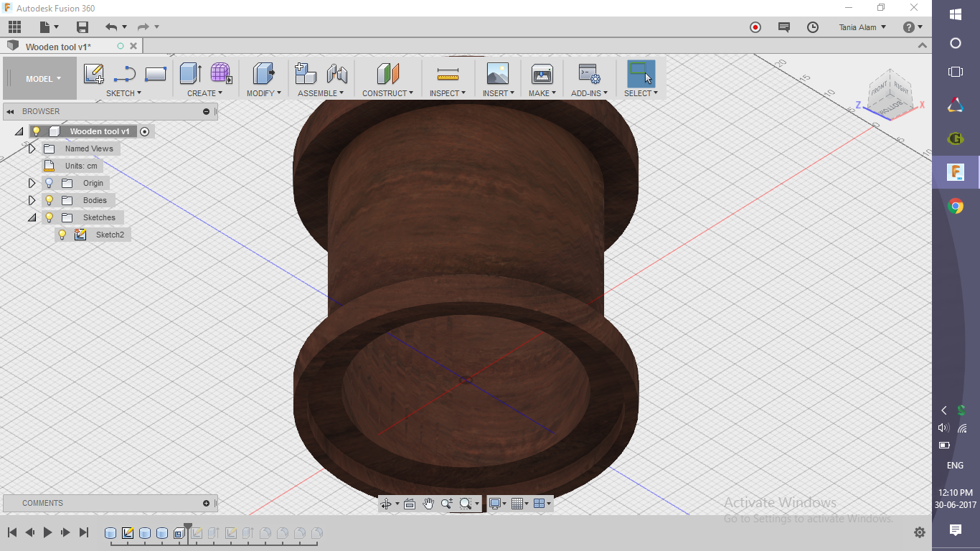The width and height of the screenshot is (980, 551).
Task: Expand the Origin folder
Action: coord(32,183)
